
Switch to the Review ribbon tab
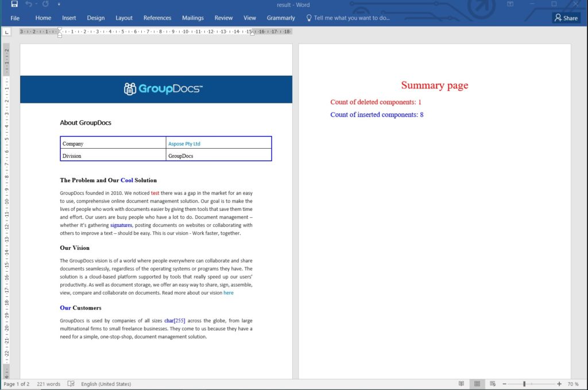tap(223, 18)
